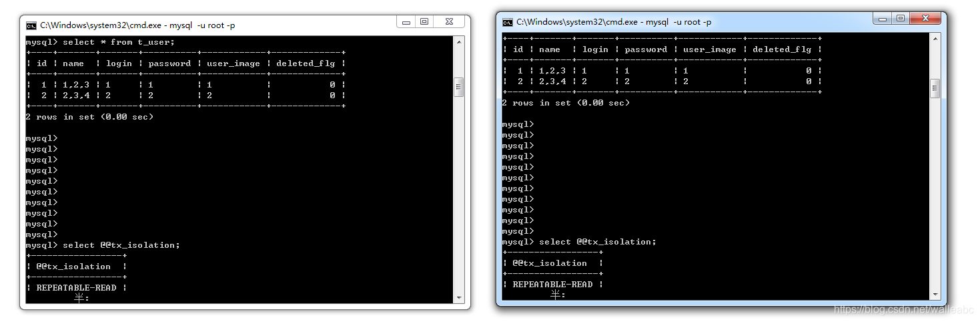Click 'select @@tx_isolation;' in the left window
Viewport: 980px width, 322px height.
(121, 245)
